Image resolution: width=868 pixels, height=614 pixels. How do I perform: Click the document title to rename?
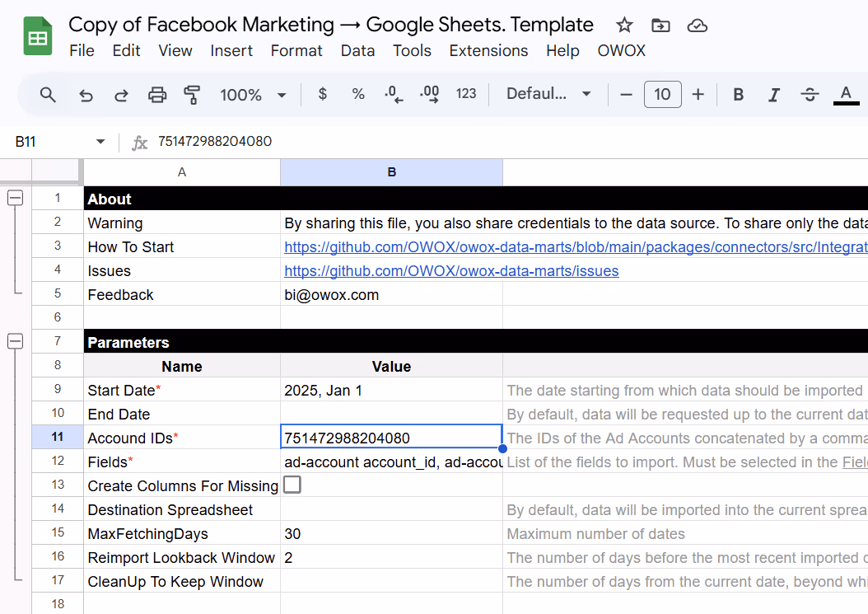[331, 25]
